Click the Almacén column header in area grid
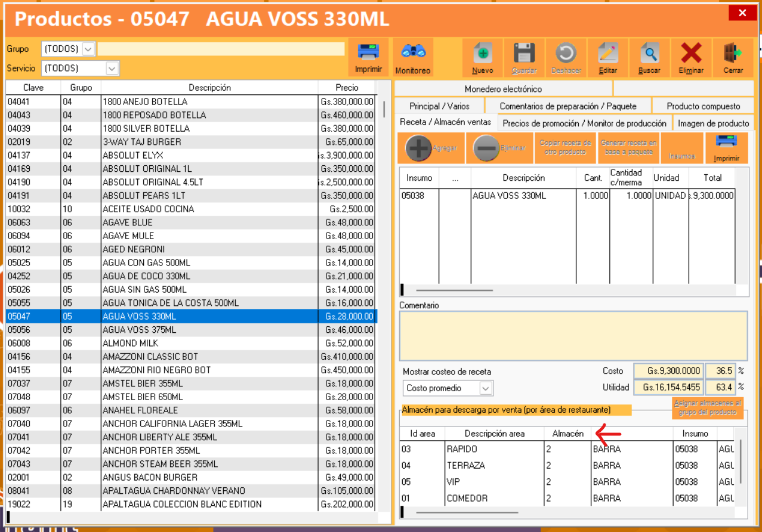The image size is (762, 532). 567,434
